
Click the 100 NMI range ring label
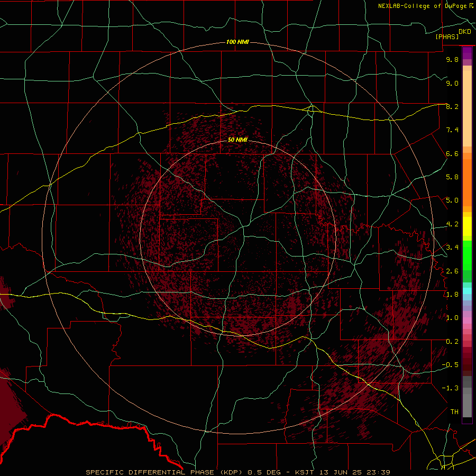pos(237,42)
